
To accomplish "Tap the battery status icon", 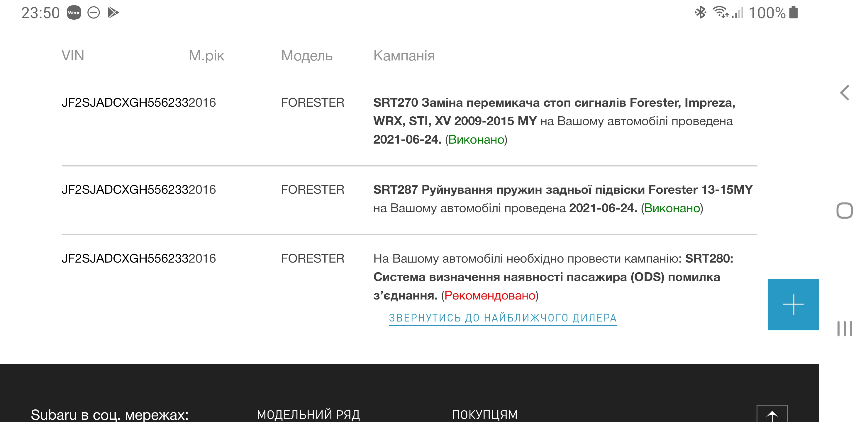I will (794, 13).
